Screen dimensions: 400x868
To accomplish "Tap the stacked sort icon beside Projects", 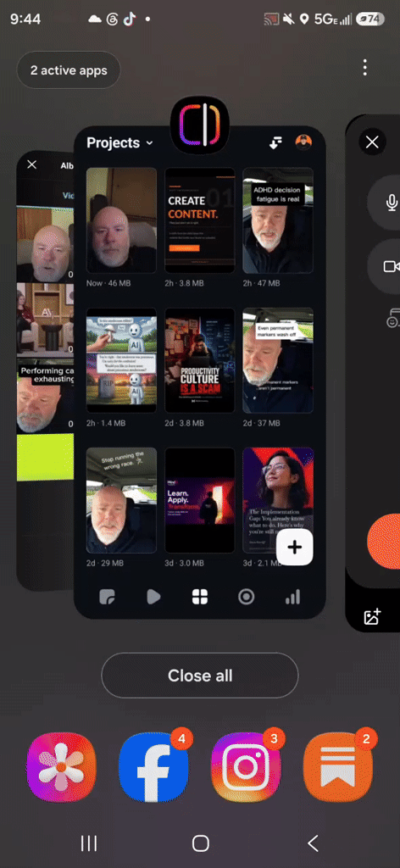I will coord(275,142).
